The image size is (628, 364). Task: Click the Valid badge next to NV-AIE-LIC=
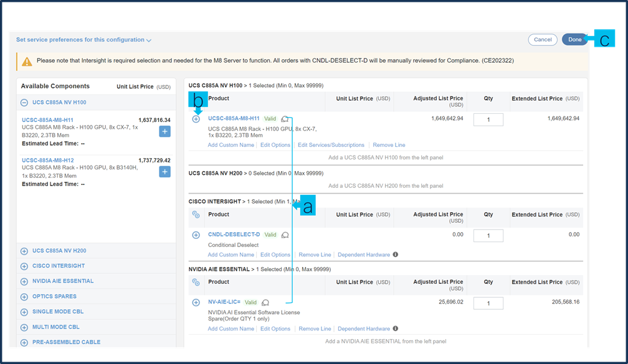click(x=250, y=302)
